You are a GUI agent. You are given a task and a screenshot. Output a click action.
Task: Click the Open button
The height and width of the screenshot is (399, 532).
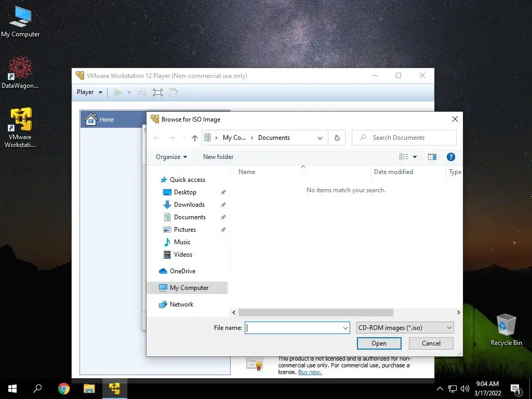point(379,343)
